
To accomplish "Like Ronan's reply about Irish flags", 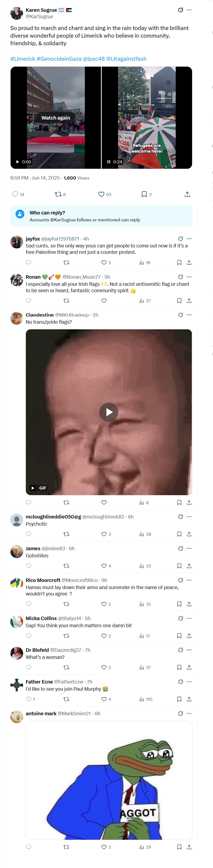I will coord(104,301).
